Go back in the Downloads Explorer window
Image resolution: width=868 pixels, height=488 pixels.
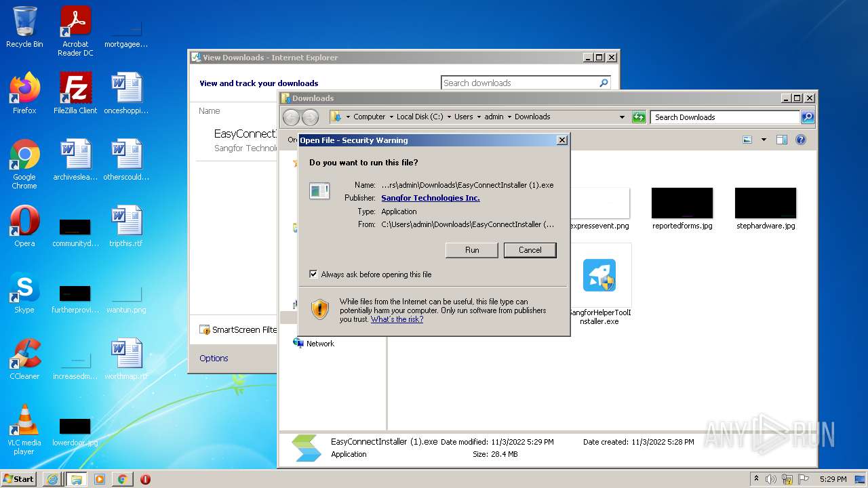pos(291,117)
